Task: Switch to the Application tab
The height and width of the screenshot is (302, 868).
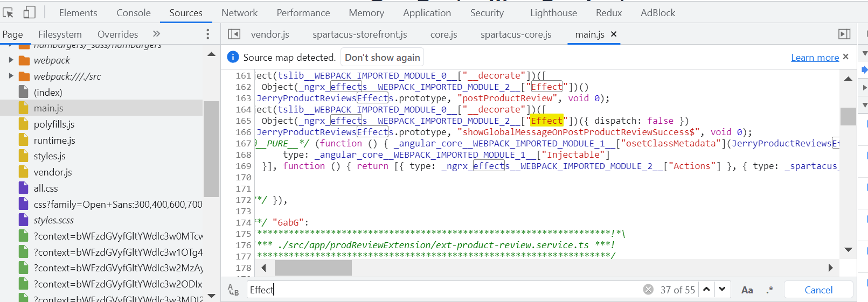Action: pos(427,13)
